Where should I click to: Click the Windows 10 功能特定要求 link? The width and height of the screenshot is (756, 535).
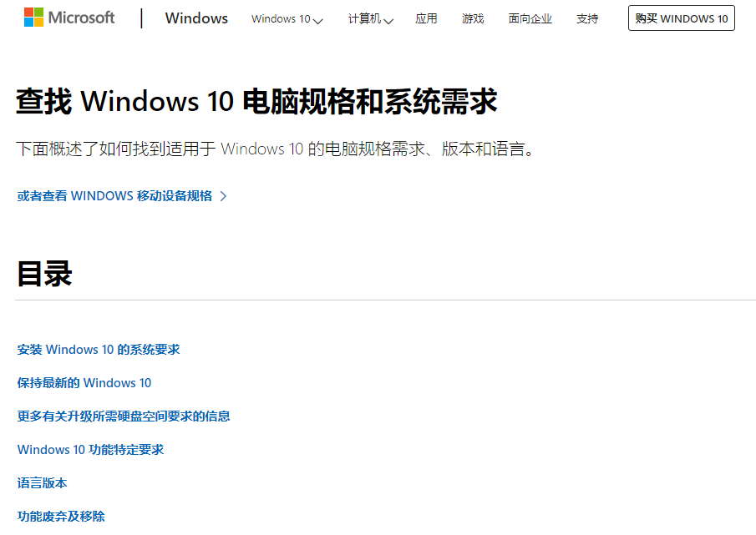(89, 449)
